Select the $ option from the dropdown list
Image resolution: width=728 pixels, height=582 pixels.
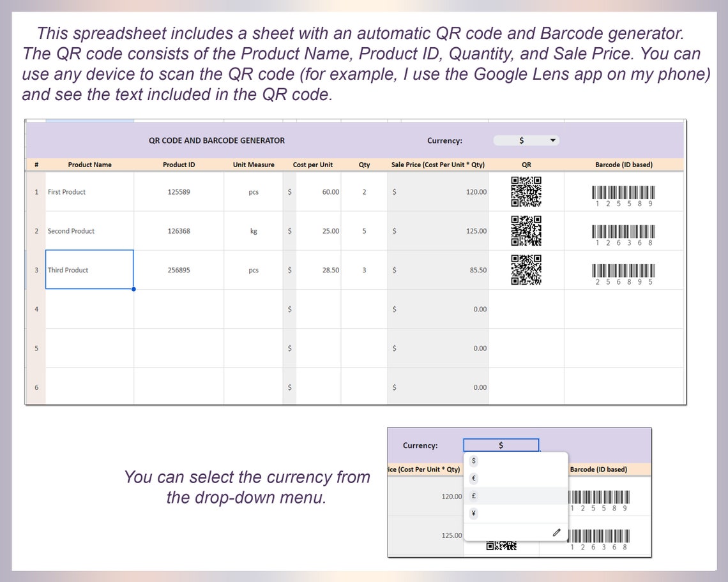[473, 460]
